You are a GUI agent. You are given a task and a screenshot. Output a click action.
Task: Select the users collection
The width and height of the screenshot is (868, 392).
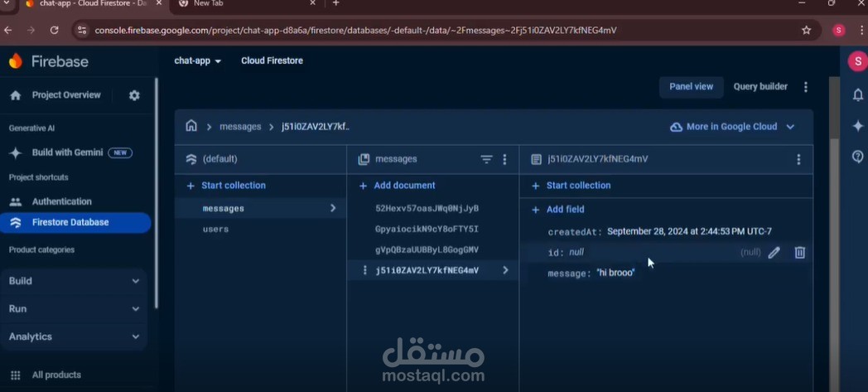[x=260, y=230]
